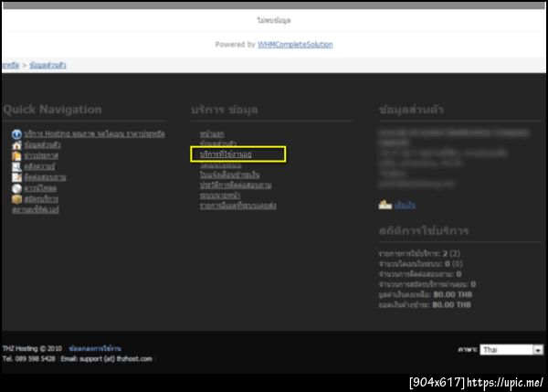This screenshot has height=392, width=548.
Task: Click the จำนวนโดเมนในระบบ: 0 (0) statistic
Action: [420, 264]
